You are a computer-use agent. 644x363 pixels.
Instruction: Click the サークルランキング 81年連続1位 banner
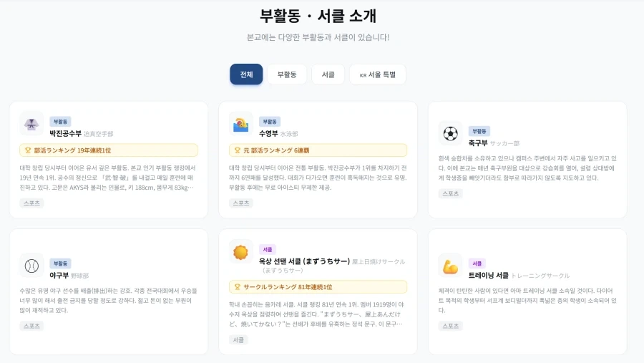pyautogui.click(x=318, y=287)
